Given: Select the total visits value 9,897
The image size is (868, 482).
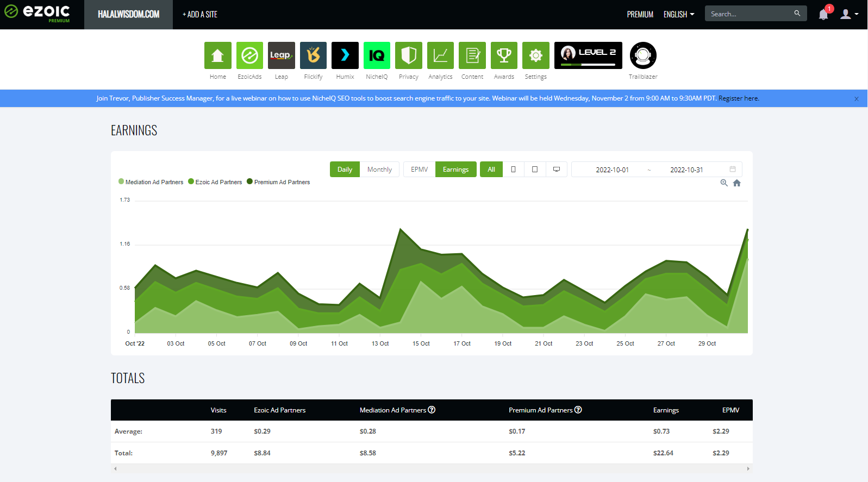Looking at the screenshot, I should click(x=219, y=453).
